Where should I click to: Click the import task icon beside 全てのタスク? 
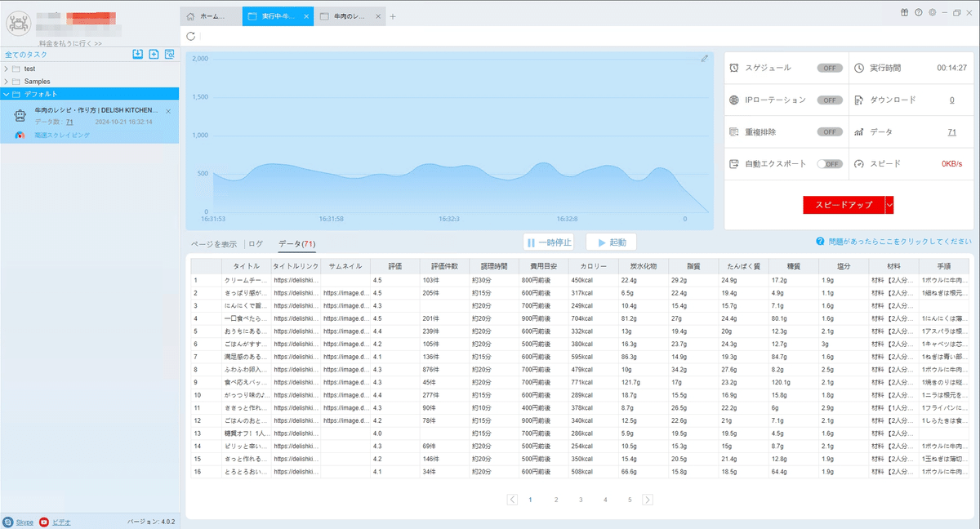pyautogui.click(x=138, y=55)
